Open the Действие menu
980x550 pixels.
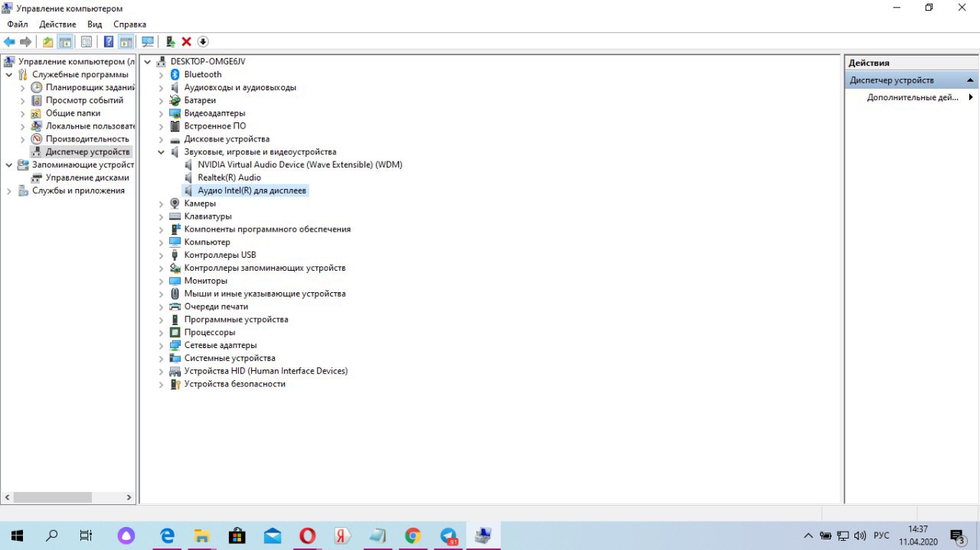(57, 24)
